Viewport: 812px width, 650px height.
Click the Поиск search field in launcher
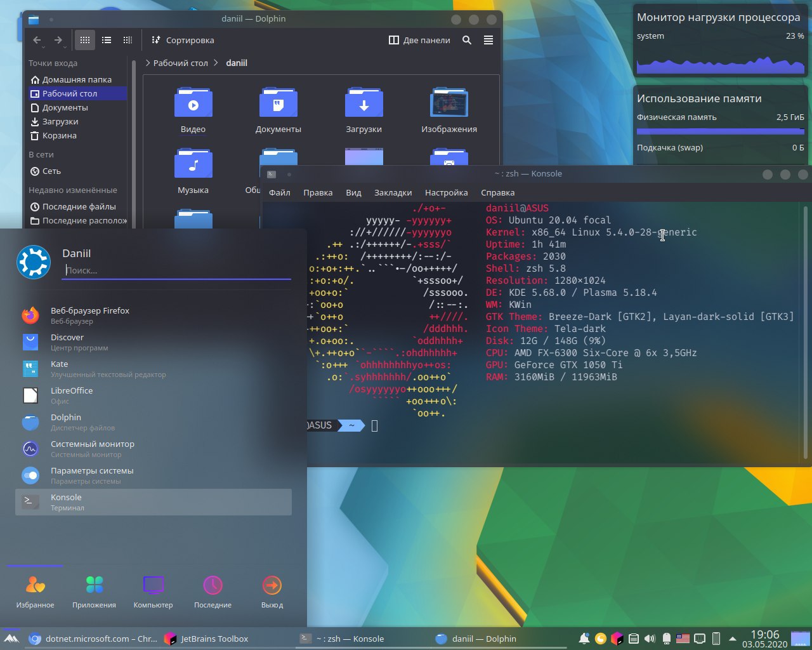(177, 270)
